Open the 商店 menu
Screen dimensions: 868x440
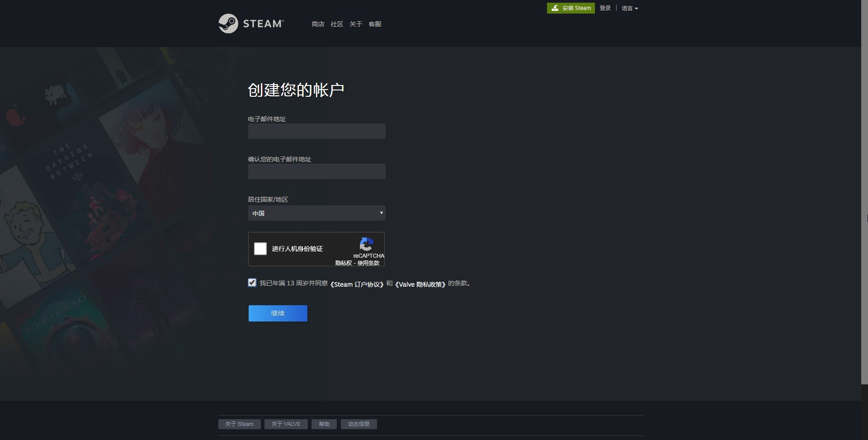tap(318, 24)
